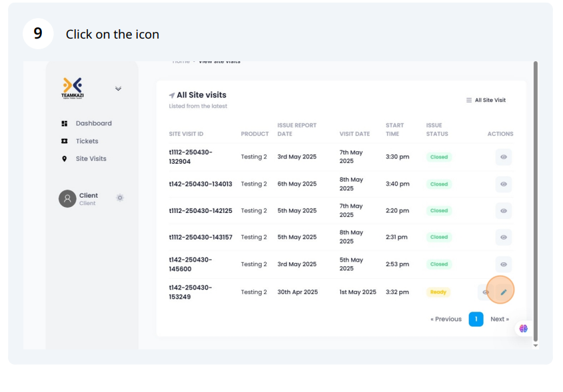Click the vertical scrollbar of the page
Viewport: 563px width, 392px height.
tap(536, 201)
